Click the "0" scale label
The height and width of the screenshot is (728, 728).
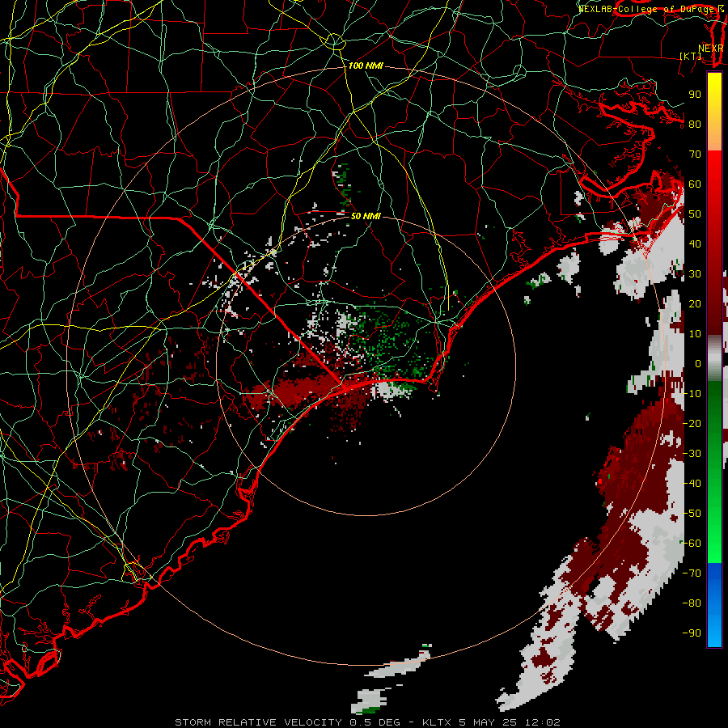(x=698, y=363)
